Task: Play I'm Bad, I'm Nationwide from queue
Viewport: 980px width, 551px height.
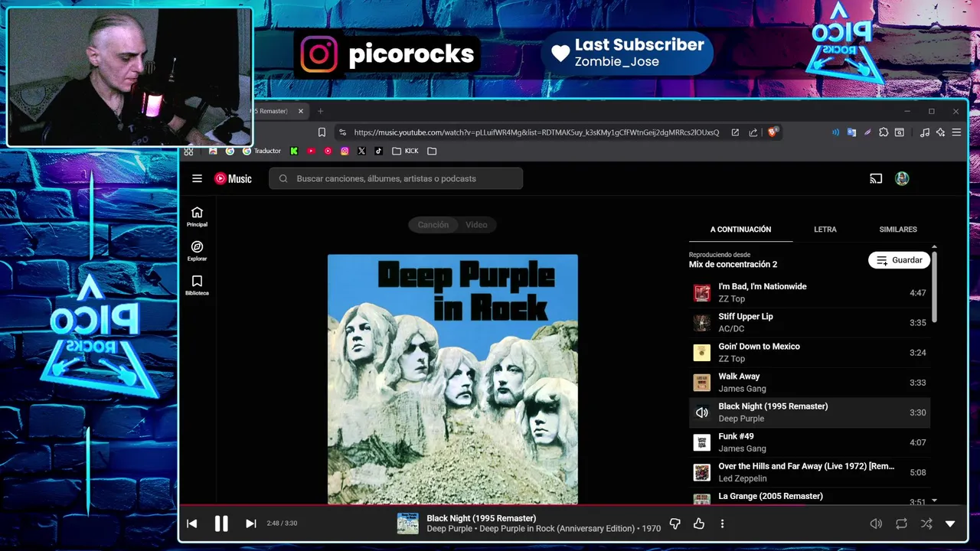Action: point(810,292)
